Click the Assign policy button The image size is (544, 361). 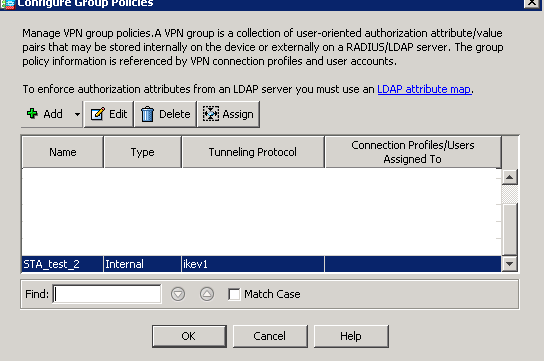228,114
